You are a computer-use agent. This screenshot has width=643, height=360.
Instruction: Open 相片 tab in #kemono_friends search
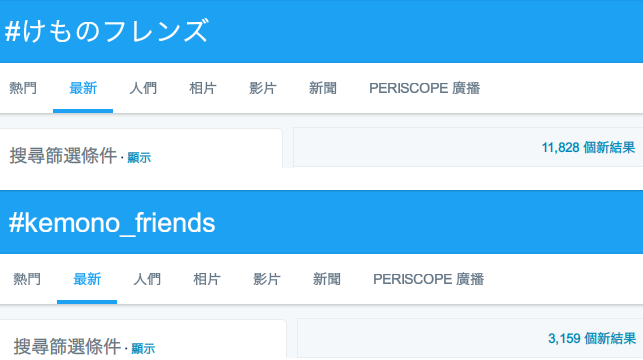207,279
